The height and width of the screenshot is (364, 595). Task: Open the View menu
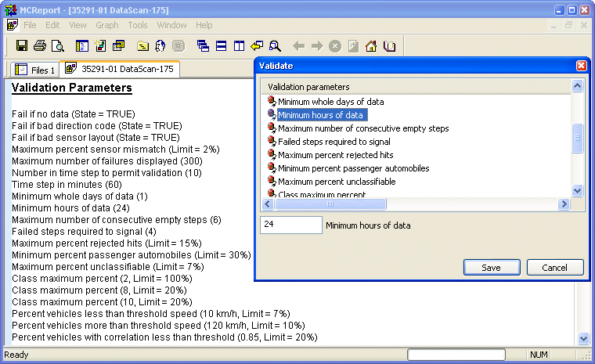pos(78,25)
